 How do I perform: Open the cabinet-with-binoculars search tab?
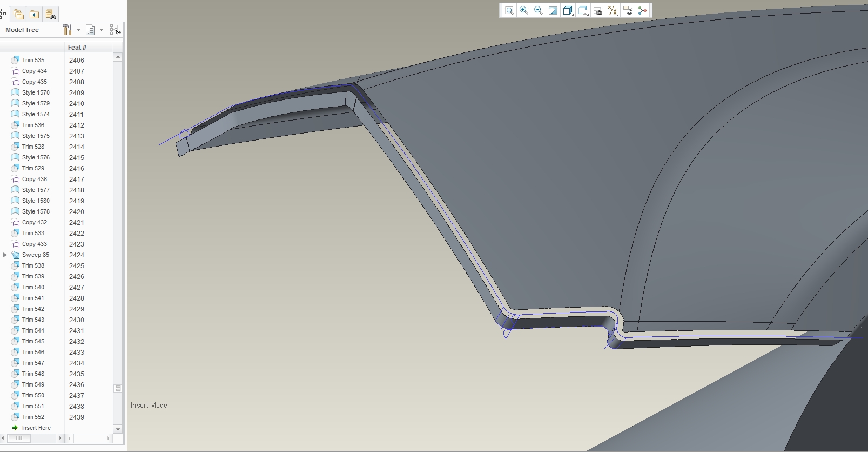click(51, 15)
